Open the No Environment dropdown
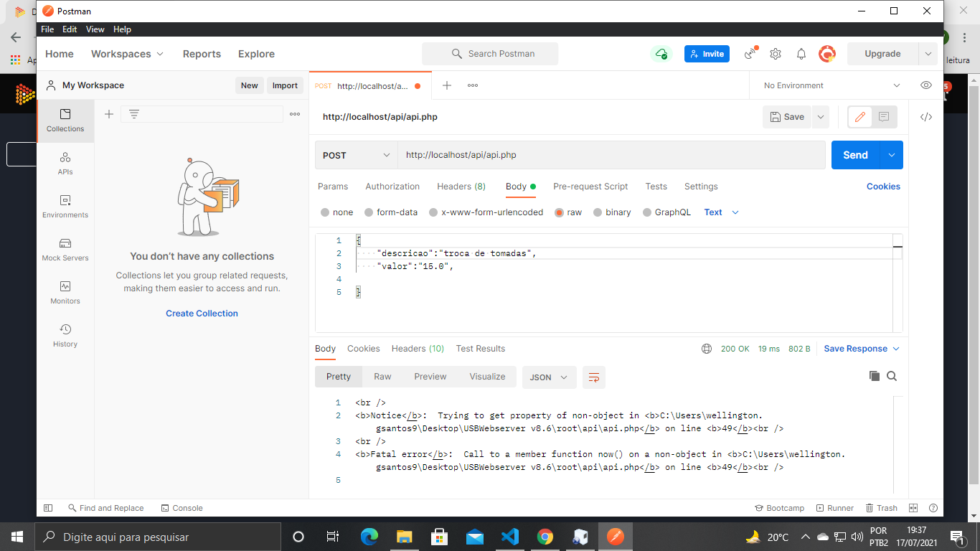 [831, 85]
